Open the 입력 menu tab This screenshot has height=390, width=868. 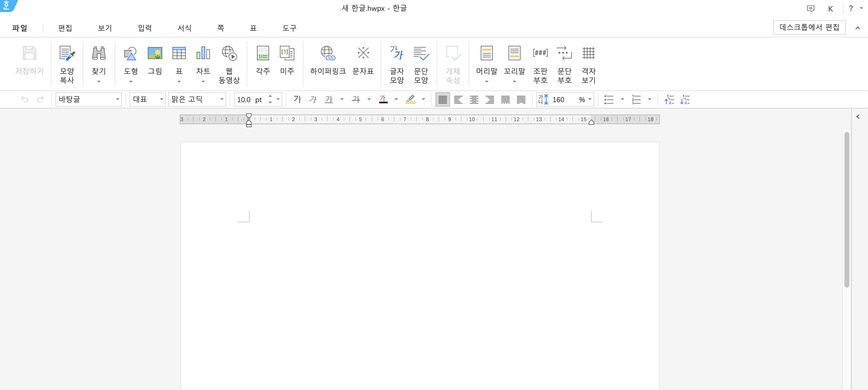click(144, 28)
